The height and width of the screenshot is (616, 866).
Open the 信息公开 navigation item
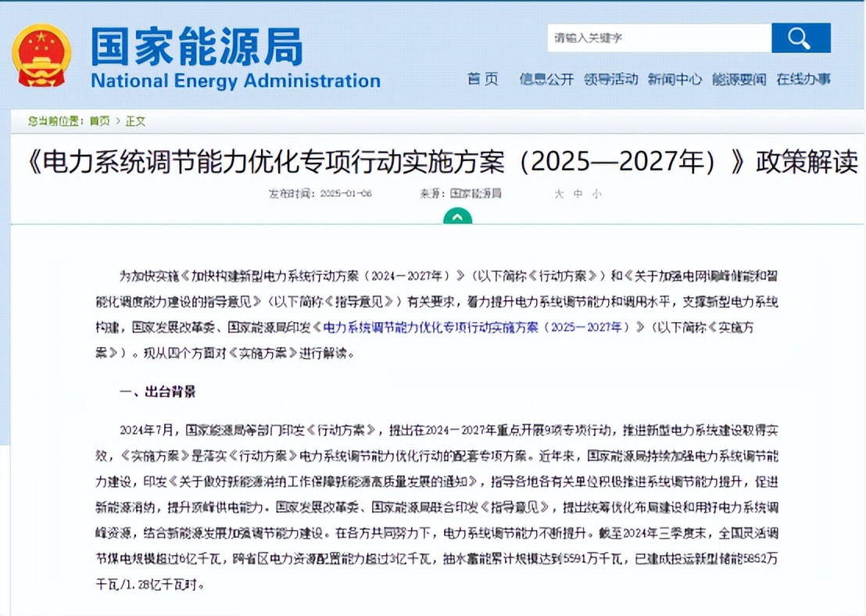coord(546,80)
